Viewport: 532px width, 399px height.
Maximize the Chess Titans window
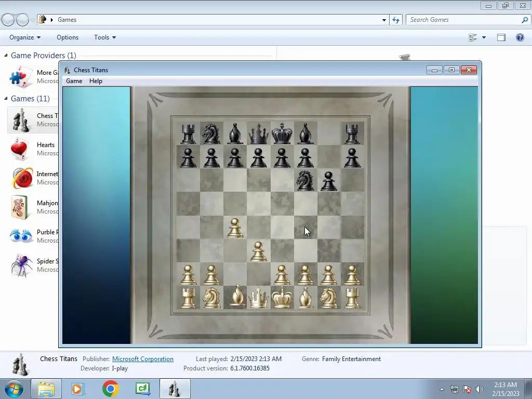(x=451, y=70)
